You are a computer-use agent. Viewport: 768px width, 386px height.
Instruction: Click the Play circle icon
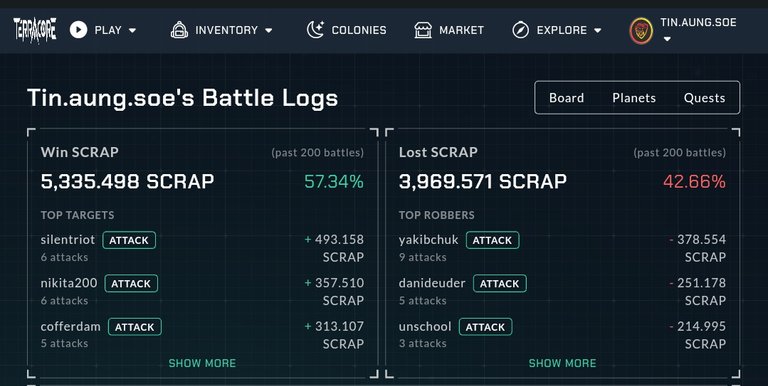78,30
